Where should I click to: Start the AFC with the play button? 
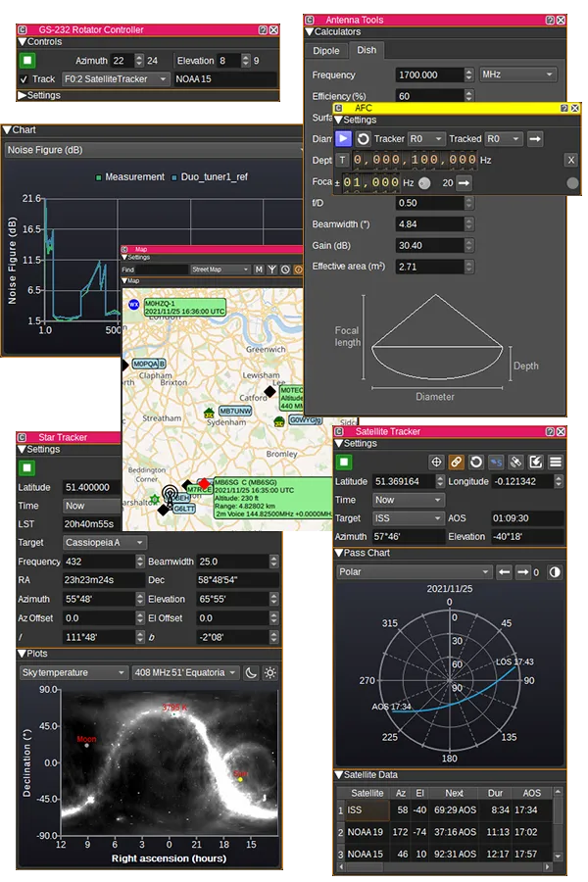pyautogui.click(x=343, y=138)
